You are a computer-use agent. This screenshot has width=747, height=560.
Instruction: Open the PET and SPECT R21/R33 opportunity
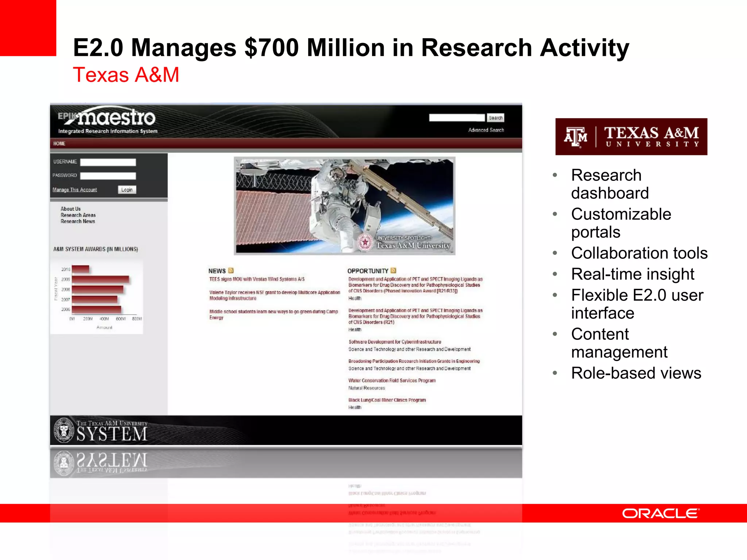[415, 285]
